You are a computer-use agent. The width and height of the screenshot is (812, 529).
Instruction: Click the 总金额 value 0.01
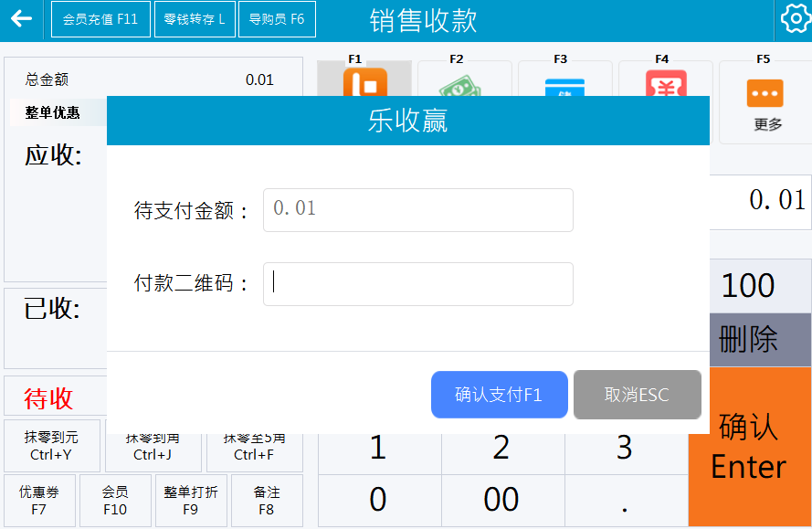[259, 79]
